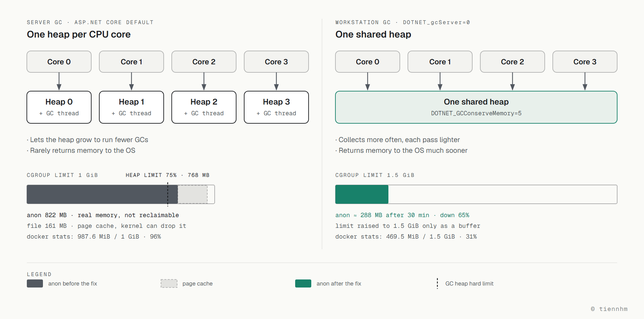This screenshot has height=319, width=644.
Task: Click the bold heading 'One shared heap' under Workstation GC
Action: pos(373,35)
